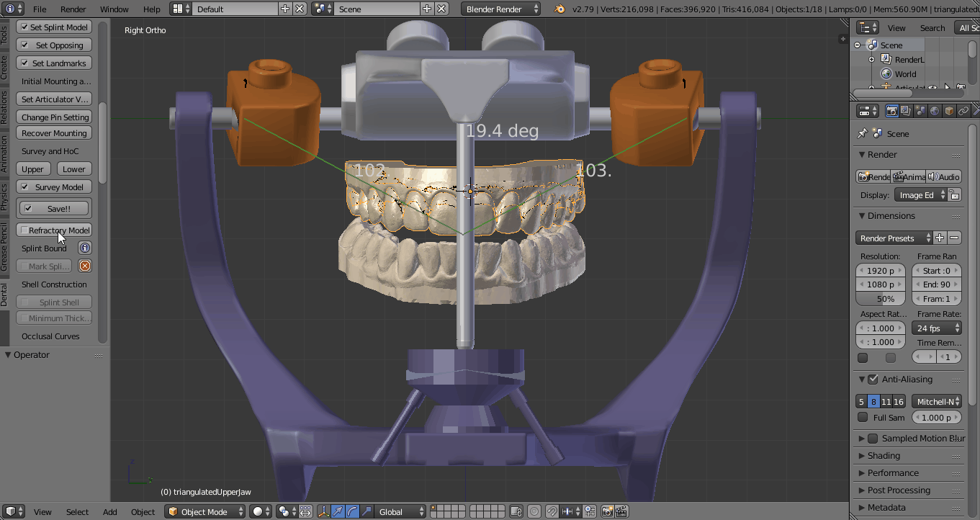Toggle the snap magnet icon

click(x=552, y=511)
